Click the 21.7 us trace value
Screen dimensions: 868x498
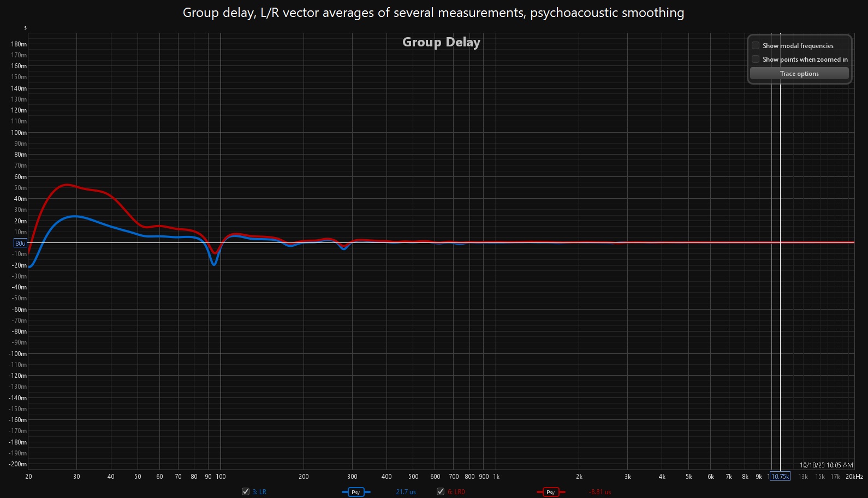click(406, 492)
